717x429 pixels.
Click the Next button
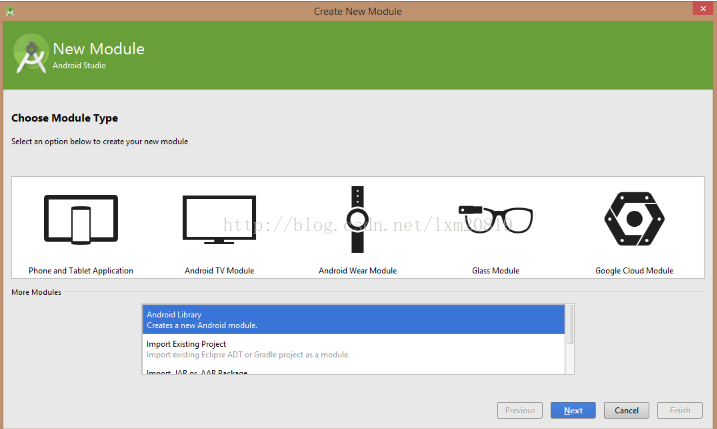(573, 410)
